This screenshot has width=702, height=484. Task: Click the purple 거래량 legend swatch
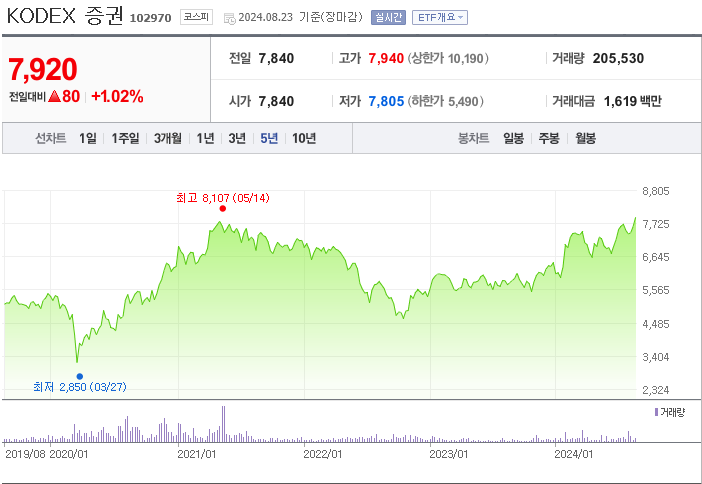[656, 412]
